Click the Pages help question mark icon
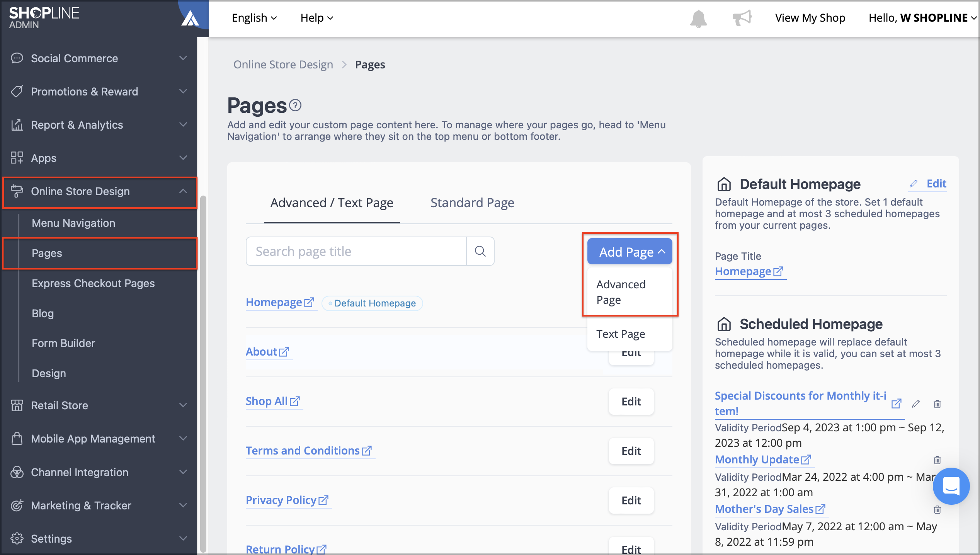This screenshot has width=980, height=555. coord(295,105)
